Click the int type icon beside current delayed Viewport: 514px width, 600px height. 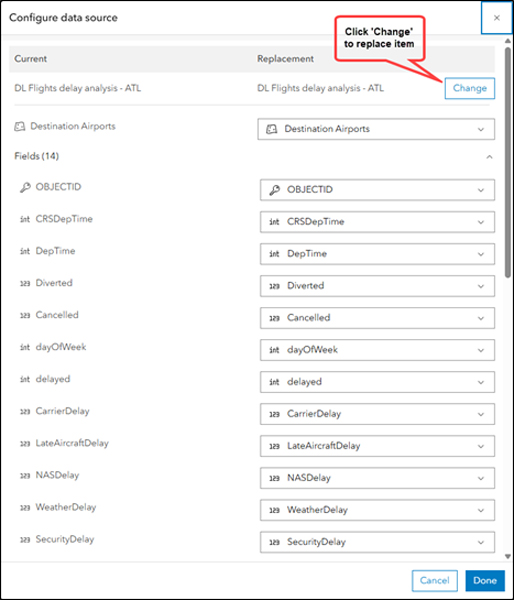click(x=25, y=380)
